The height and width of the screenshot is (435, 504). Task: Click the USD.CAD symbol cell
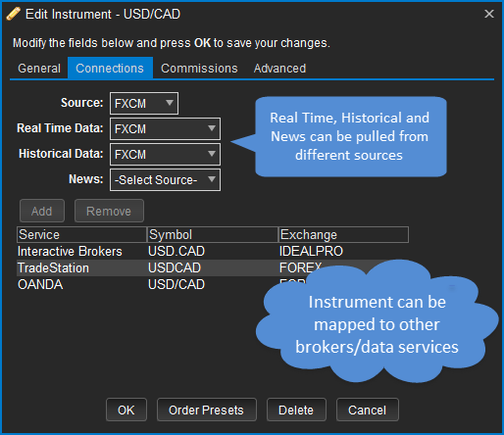[x=176, y=251]
